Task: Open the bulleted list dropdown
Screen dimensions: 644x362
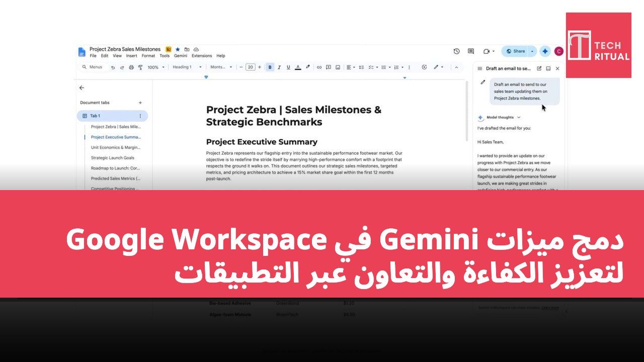Action: 386,67
